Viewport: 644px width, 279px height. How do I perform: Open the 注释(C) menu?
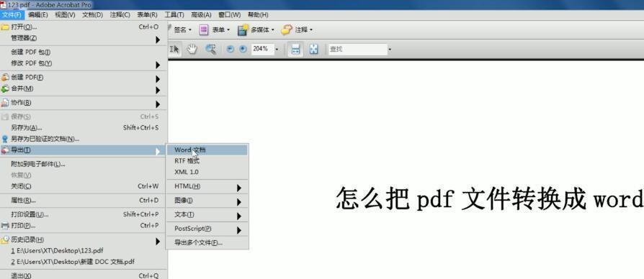tap(120, 15)
